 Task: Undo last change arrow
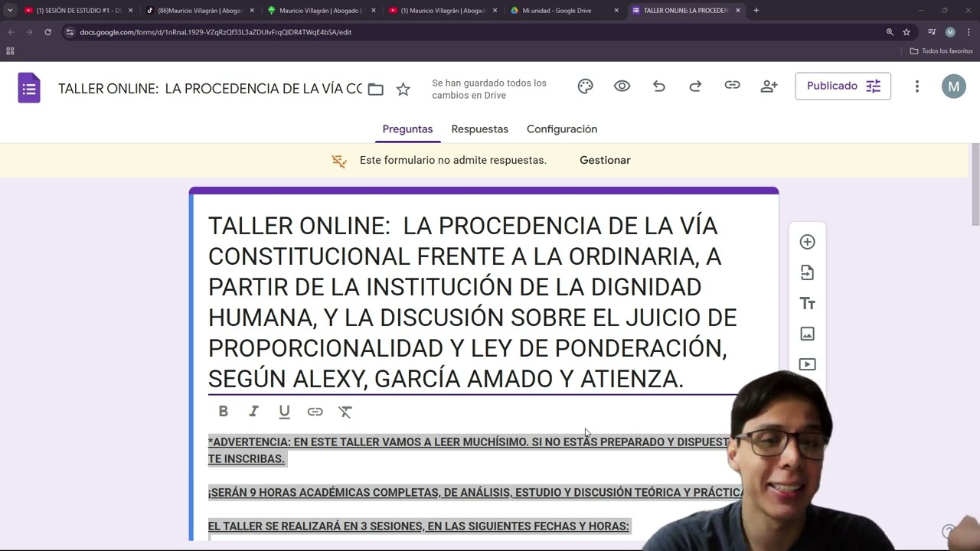659,86
